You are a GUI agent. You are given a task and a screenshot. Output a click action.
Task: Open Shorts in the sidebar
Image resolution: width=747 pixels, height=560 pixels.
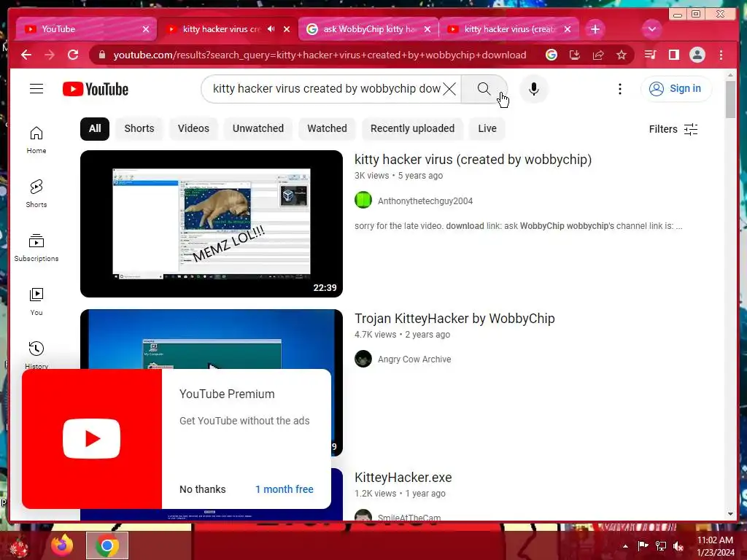coord(36,194)
